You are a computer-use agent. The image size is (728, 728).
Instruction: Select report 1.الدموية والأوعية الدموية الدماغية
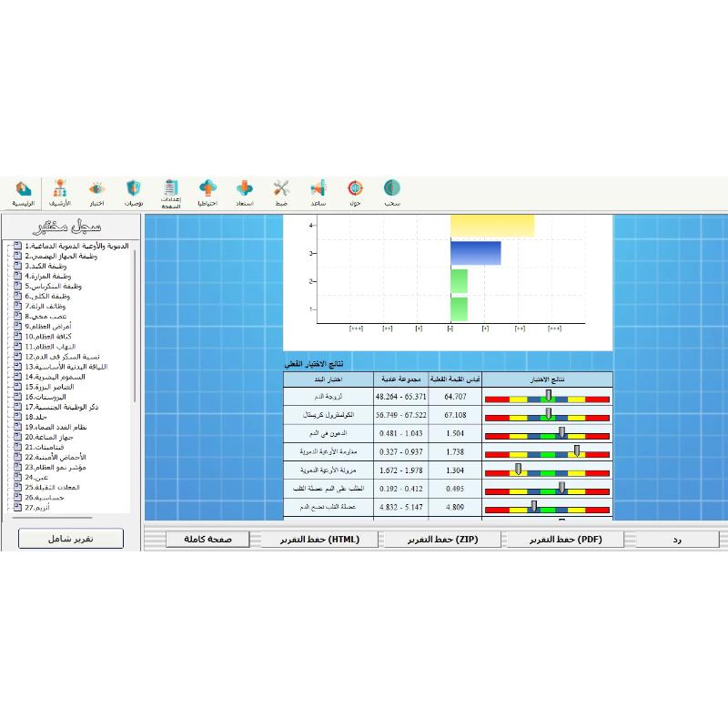(76, 246)
